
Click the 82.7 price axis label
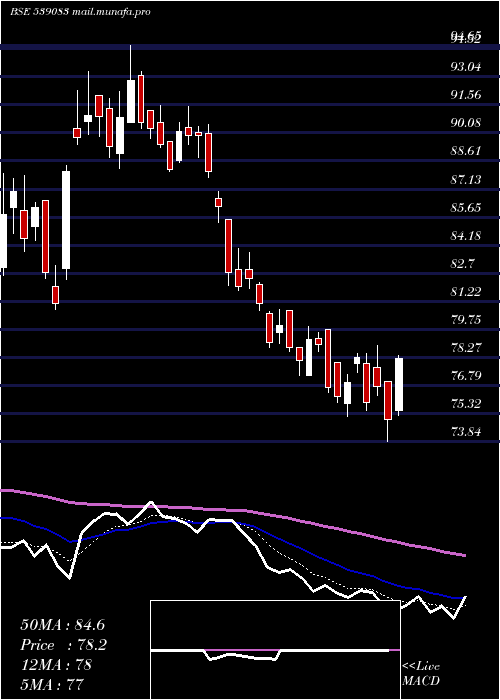[x=462, y=263]
